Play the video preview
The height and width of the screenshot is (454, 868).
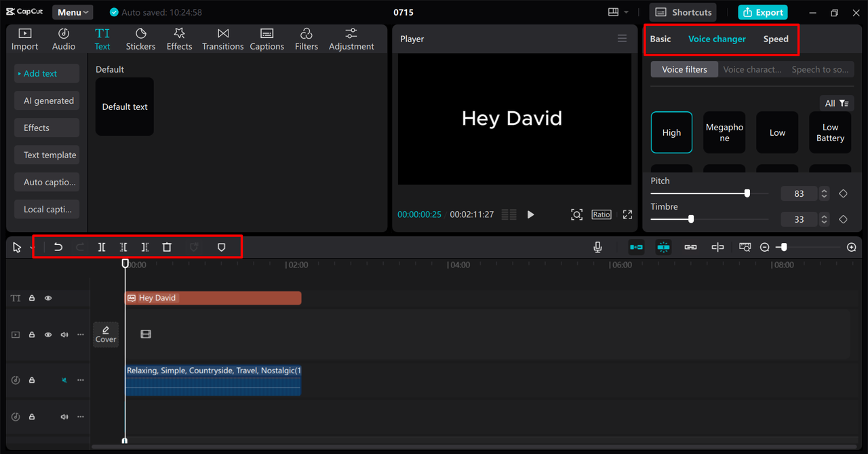530,214
